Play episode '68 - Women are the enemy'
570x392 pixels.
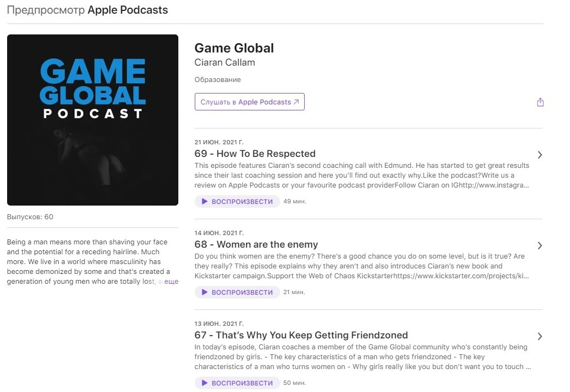(x=237, y=292)
